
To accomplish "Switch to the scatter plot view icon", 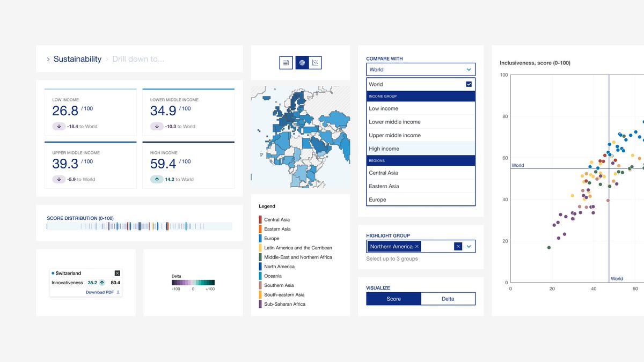I will [315, 62].
